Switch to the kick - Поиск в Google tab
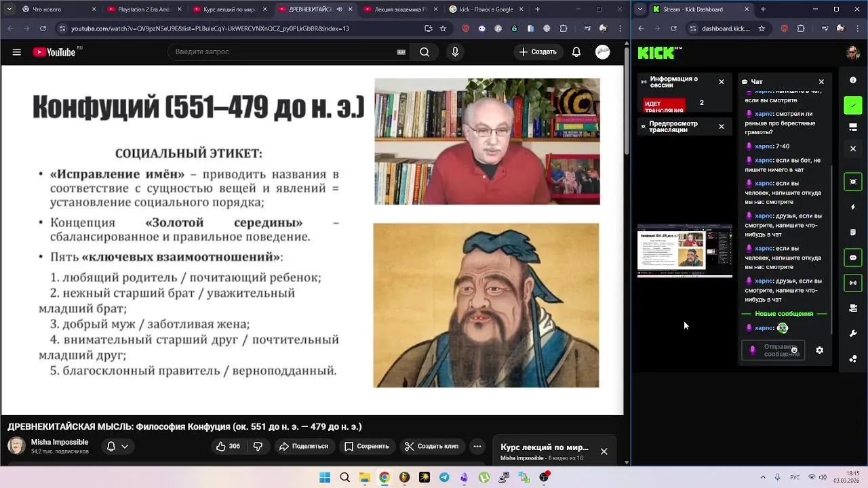 pos(487,9)
